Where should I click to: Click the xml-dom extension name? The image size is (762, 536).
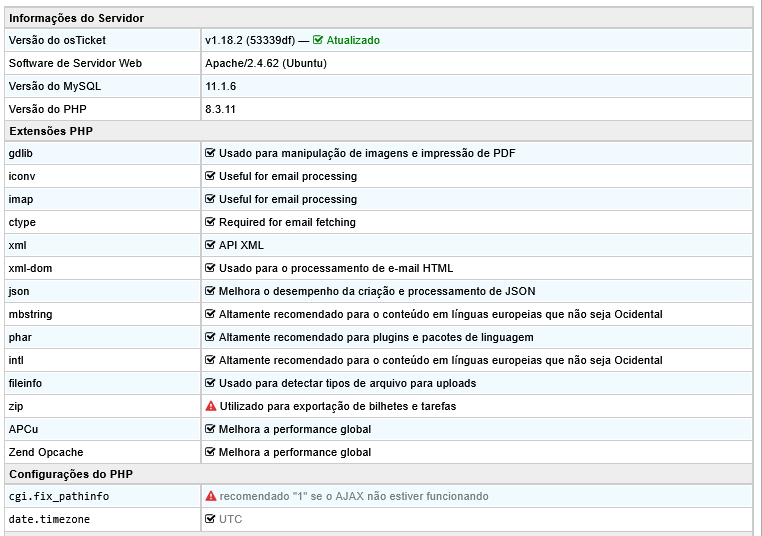(30, 268)
